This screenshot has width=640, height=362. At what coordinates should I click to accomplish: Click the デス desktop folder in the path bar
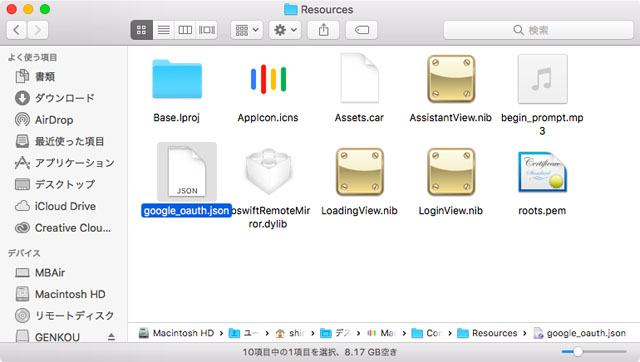click(x=336, y=333)
